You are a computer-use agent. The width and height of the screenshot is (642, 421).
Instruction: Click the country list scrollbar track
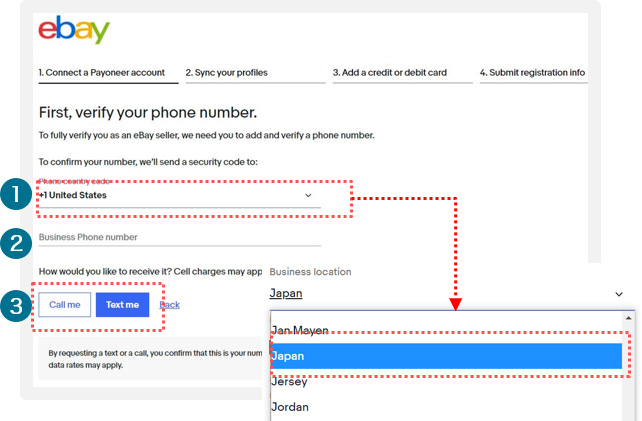628,372
